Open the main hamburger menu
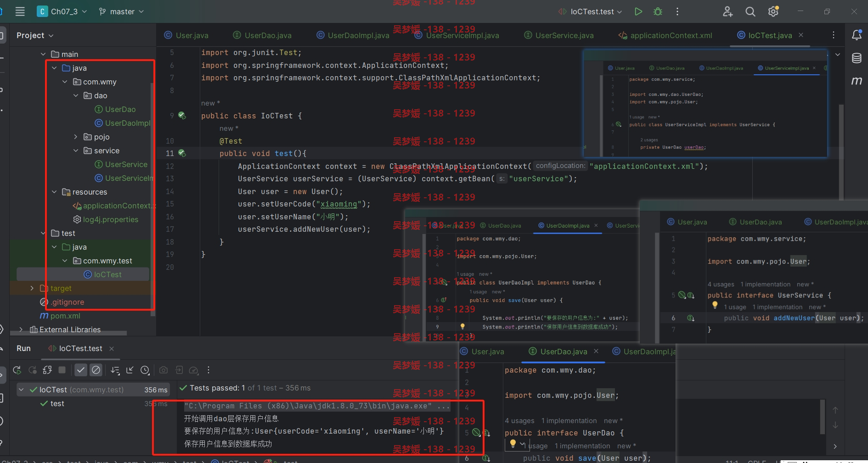The height and width of the screenshot is (463, 868). point(20,11)
